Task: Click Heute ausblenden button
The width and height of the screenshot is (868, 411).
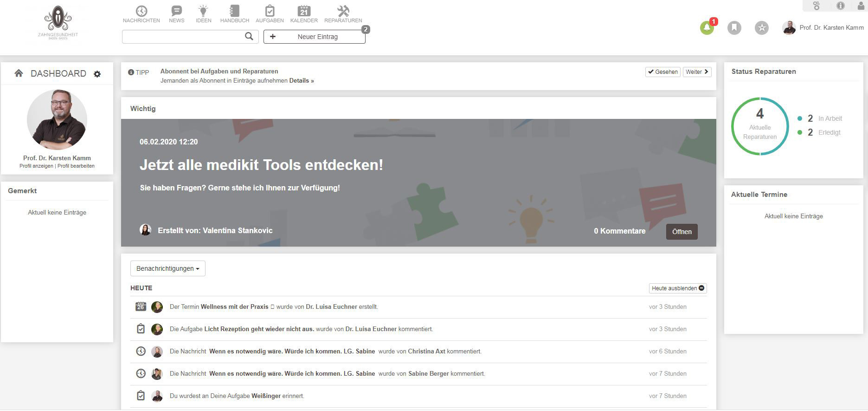Action: 678,288
